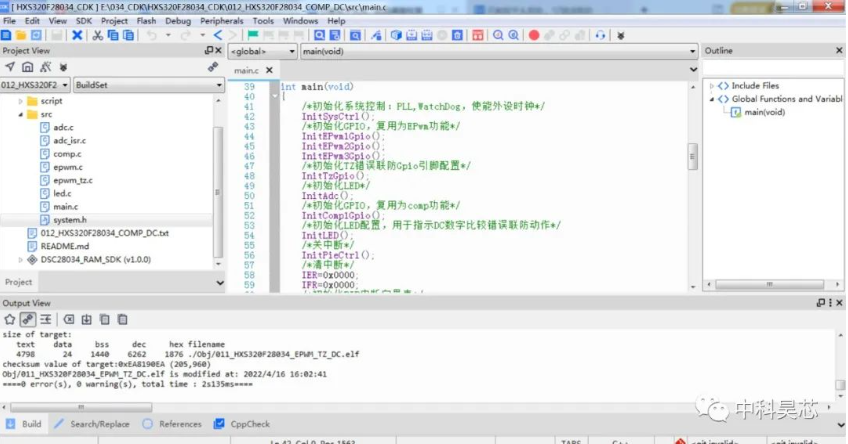Image resolution: width=848 pixels, height=444 pixels.
Task: Switch to the main.c editor tab
Action: click(246, 70)
